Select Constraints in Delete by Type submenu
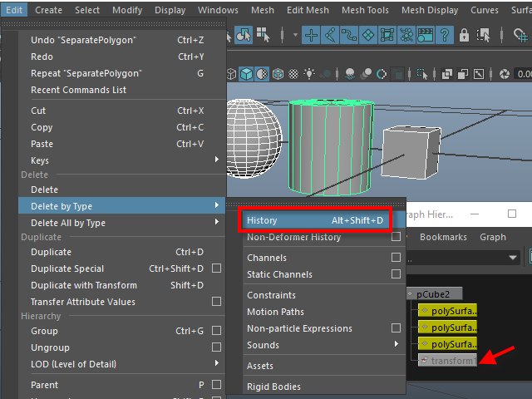The image size is (532, 399). point(324,295)
